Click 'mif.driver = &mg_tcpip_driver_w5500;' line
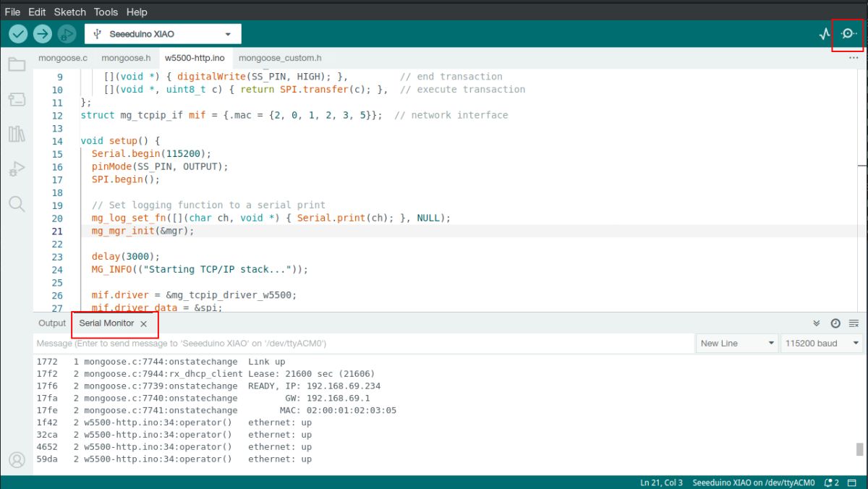The width and height of the screenshot is (868, 489). [x=194, y=295]
